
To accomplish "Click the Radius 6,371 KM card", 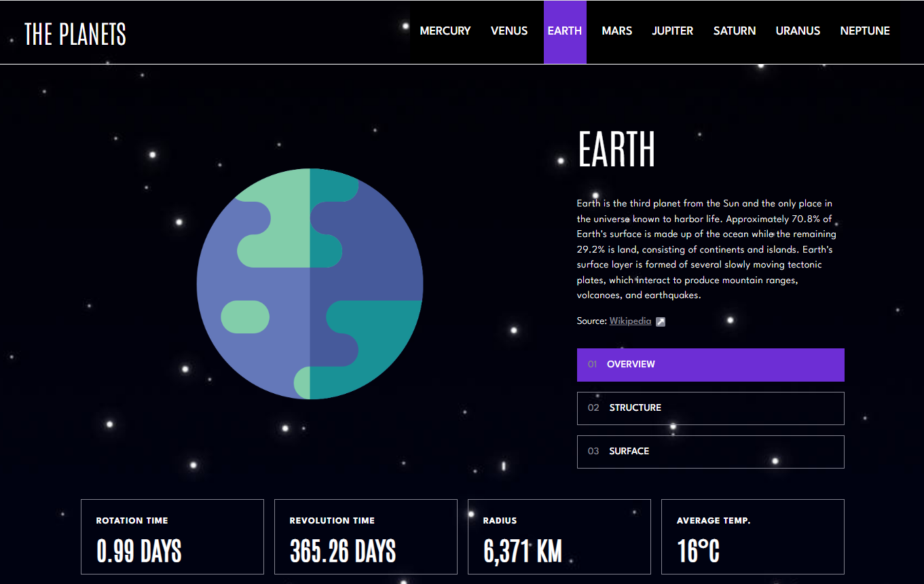I will [x=559, y=537].
